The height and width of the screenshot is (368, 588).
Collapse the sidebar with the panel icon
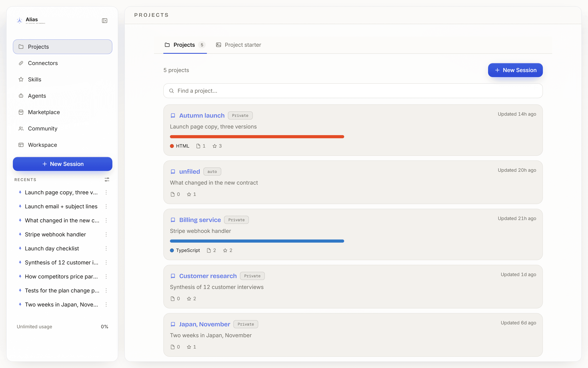coord(104,21)
